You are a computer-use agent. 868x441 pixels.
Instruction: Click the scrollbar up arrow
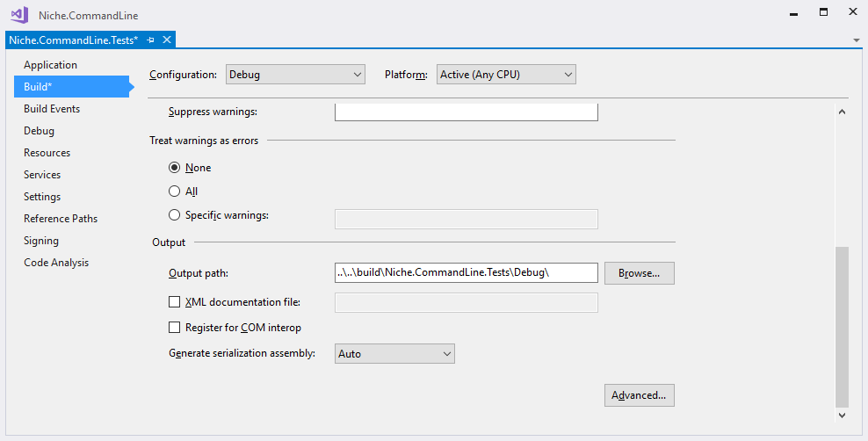(842, 112)
